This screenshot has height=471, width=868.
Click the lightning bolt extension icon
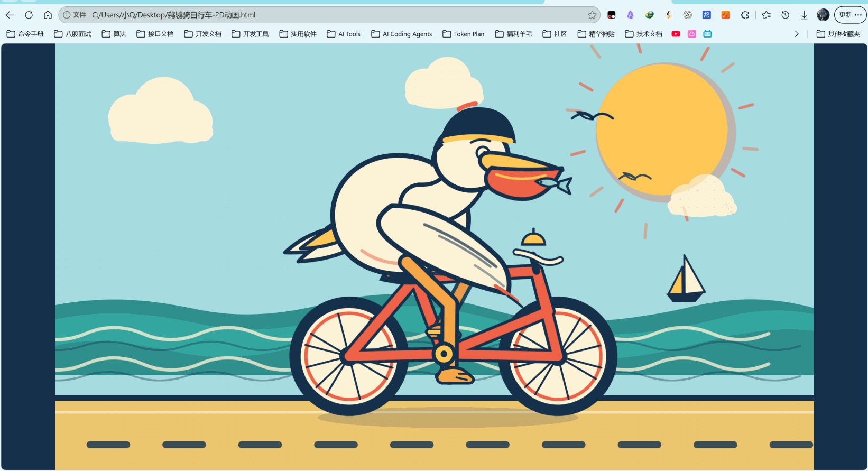[668, 15]
